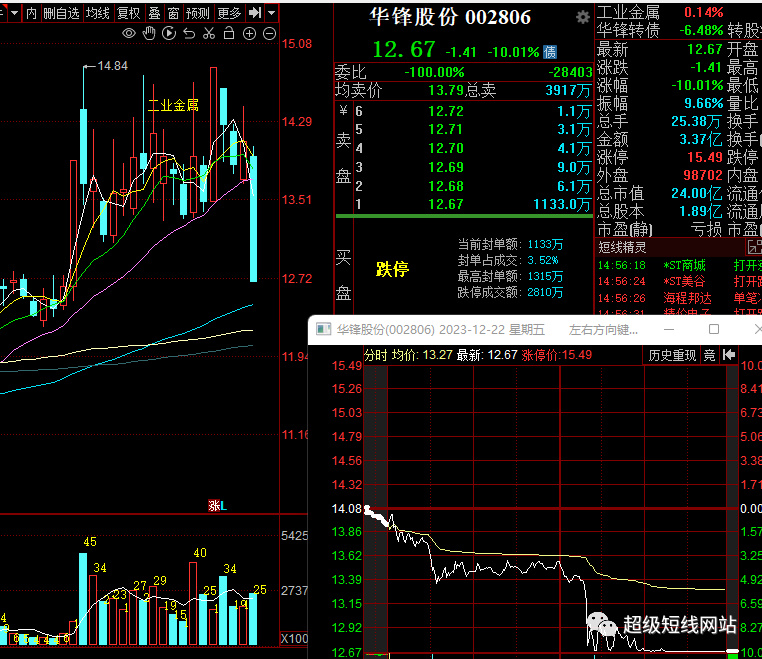Select the *ST美谷 alert row
The height and width of the screenshot is (659, 762).
click(680, 281)
